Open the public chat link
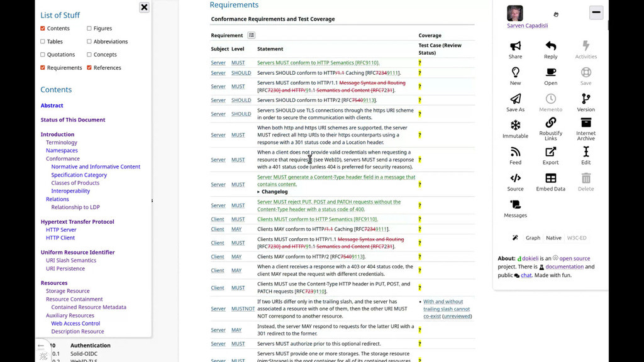Screen dimensions: 644x362 [x=526, y=275]
